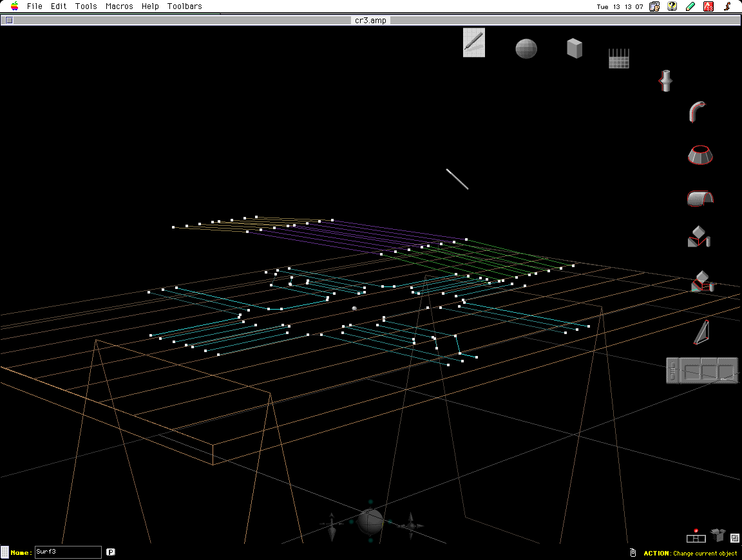Click the truncated cone ruled-surface tool

tap(700, 155)
